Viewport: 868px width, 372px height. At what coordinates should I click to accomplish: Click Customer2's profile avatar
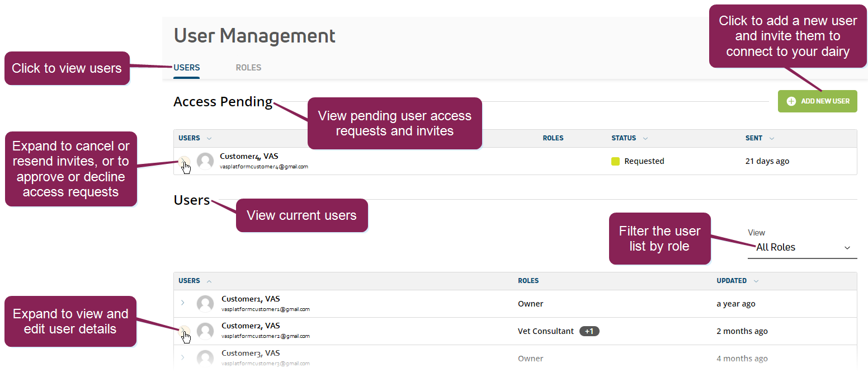tap(205, 330)
